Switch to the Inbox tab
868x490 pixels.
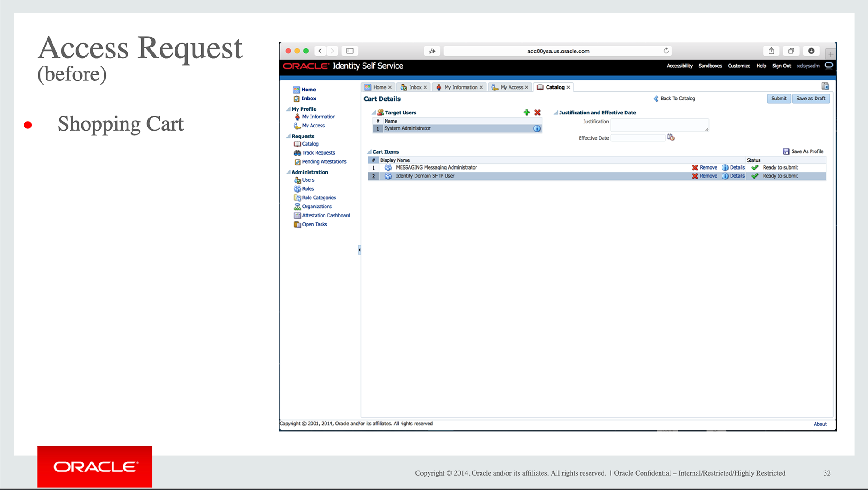click(415, 87)
